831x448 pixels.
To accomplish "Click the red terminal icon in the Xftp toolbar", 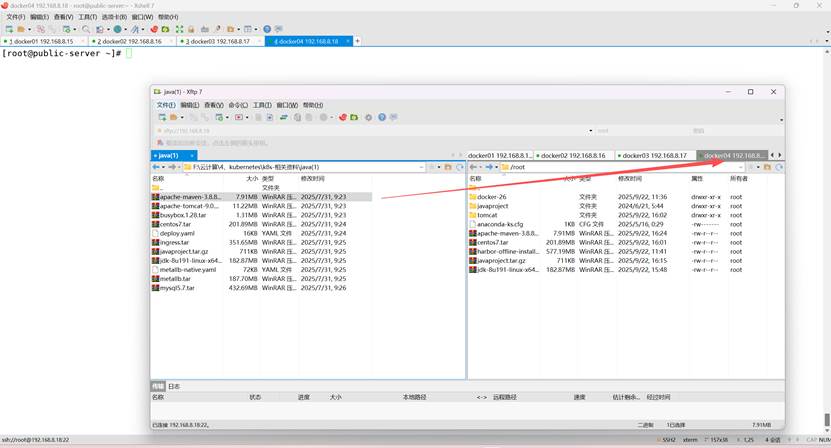I will pos(239,117).
